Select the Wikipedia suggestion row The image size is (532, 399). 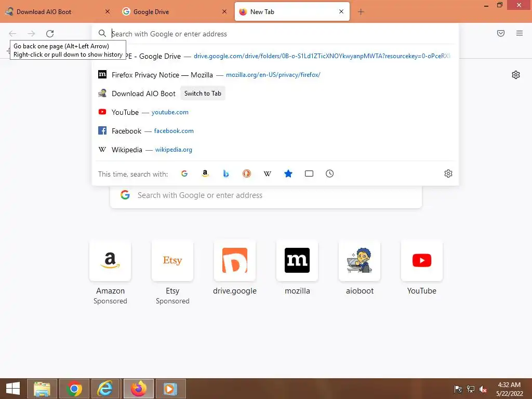[275, 149]
